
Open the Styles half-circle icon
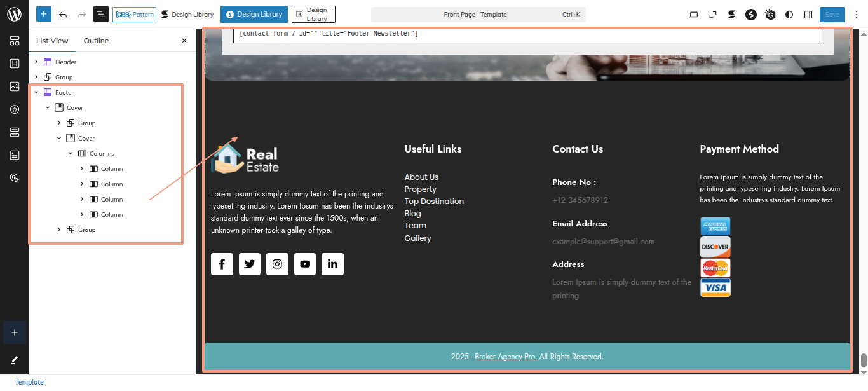pos(789,15)
